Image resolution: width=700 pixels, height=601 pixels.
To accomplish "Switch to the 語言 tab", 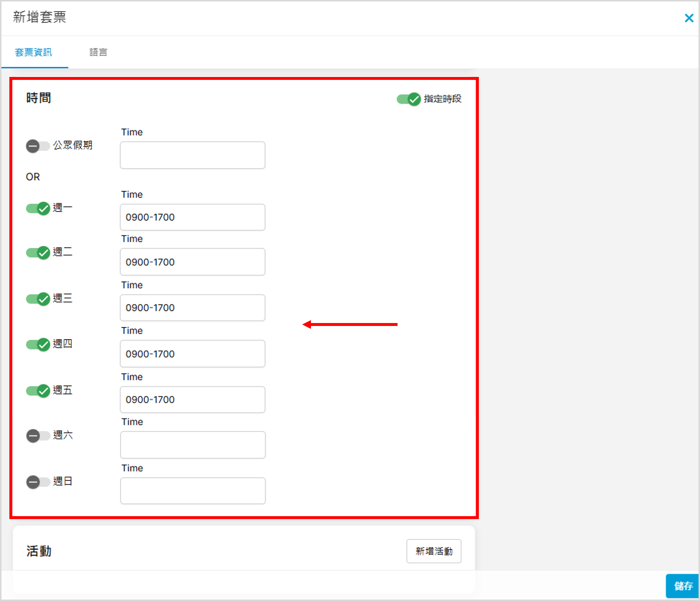I will [98, 52].
